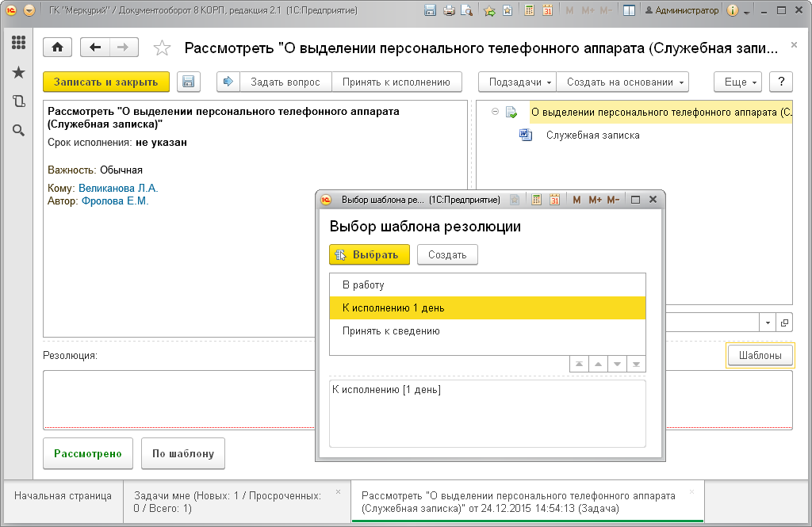Image resolution: width=812 pixels, height=527 pixels.
Task: Open the Создать на основании dropdown
Action: pos(622,82)
